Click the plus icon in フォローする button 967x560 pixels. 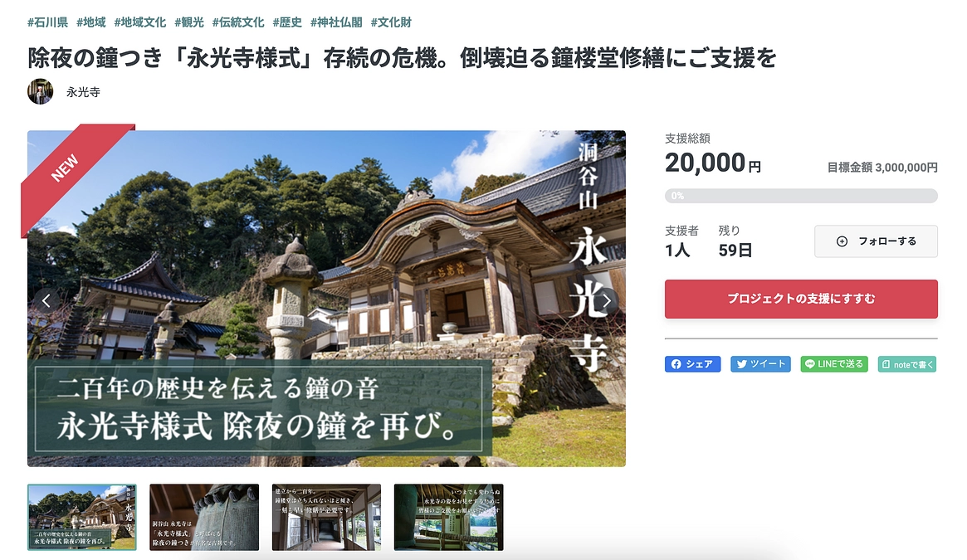[842, 241]
